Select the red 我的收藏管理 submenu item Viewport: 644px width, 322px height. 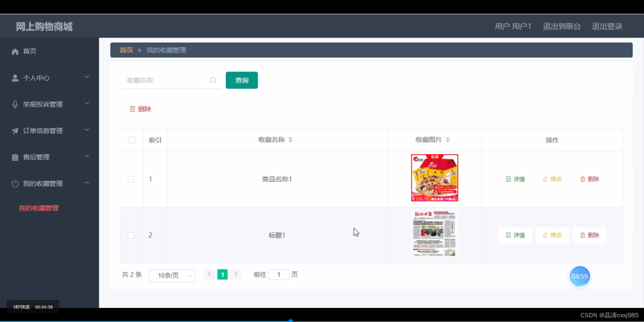[x=39, y=208]
